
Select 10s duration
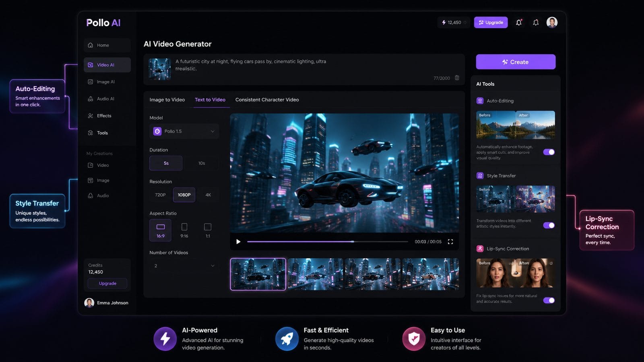click(x=202, y=163)
